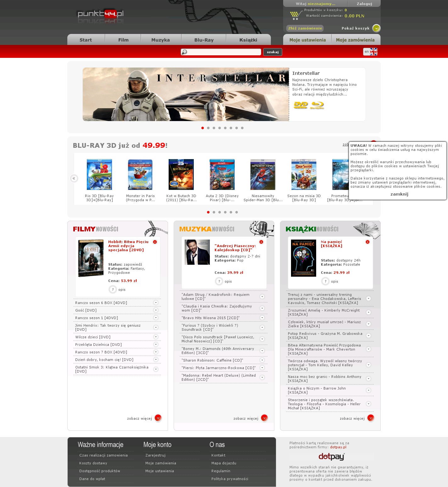Close the cookie notice via 'zamknij'
Viewport: 448px width, 487px height.
click(399, 194)
